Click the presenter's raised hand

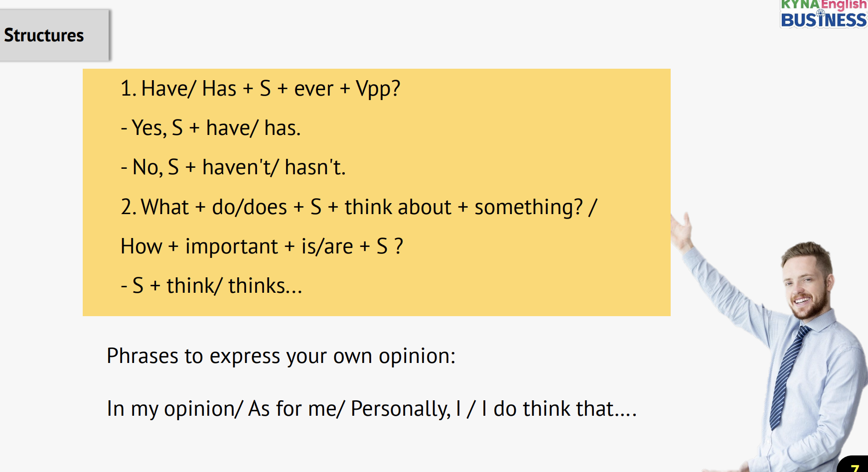pos(681,230)
